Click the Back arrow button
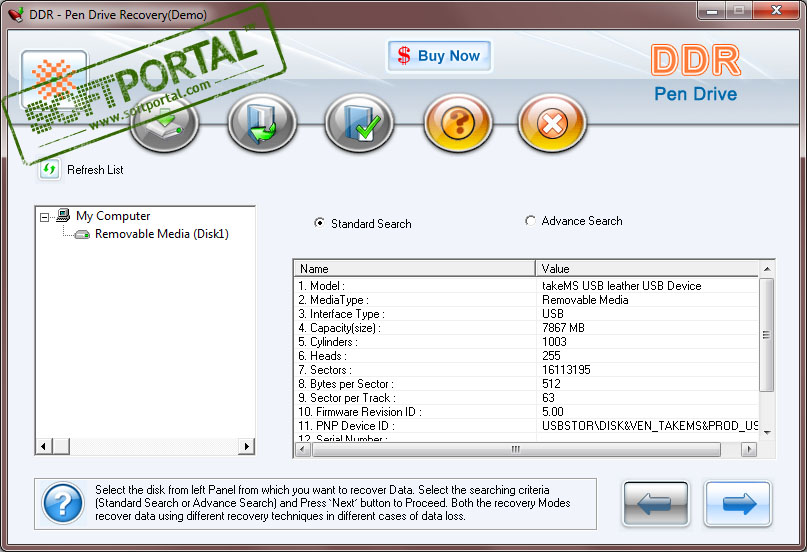This screenshot has width=807, height=552. (x=656, y=504)
